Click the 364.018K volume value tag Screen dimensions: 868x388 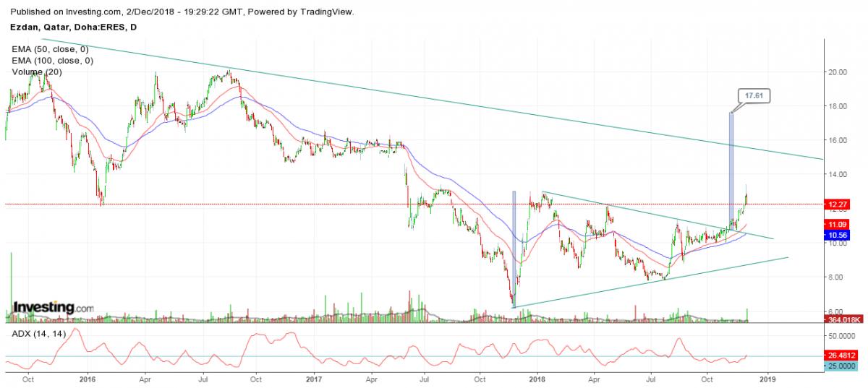[842, 319]
